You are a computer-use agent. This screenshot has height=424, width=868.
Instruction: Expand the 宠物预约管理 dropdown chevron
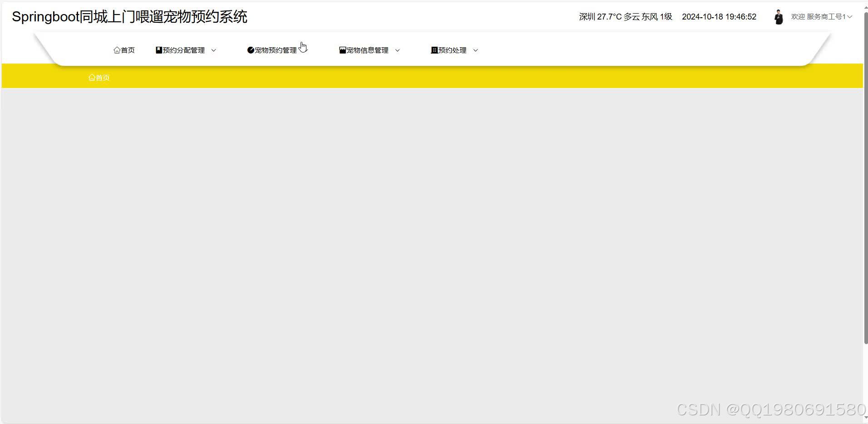point(306,50)
